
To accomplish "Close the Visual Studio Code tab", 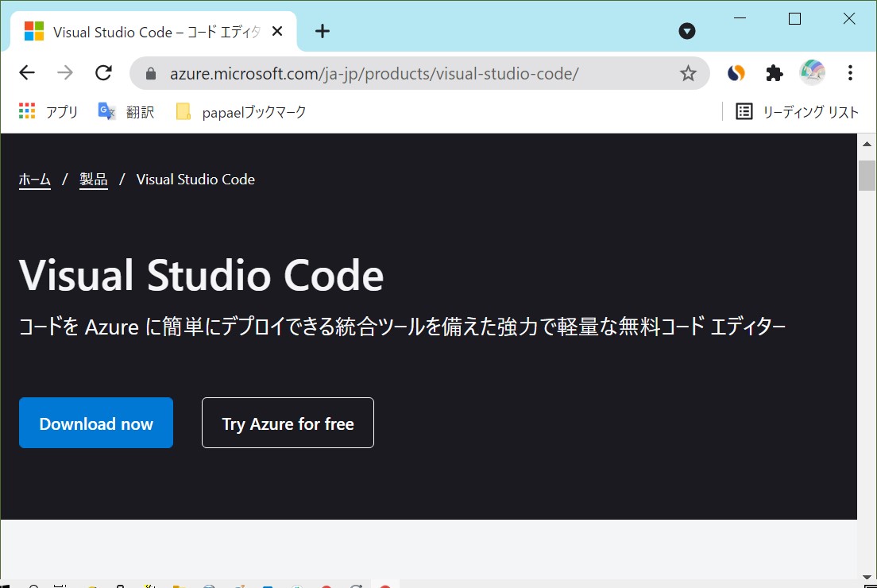I will [277, 31].
